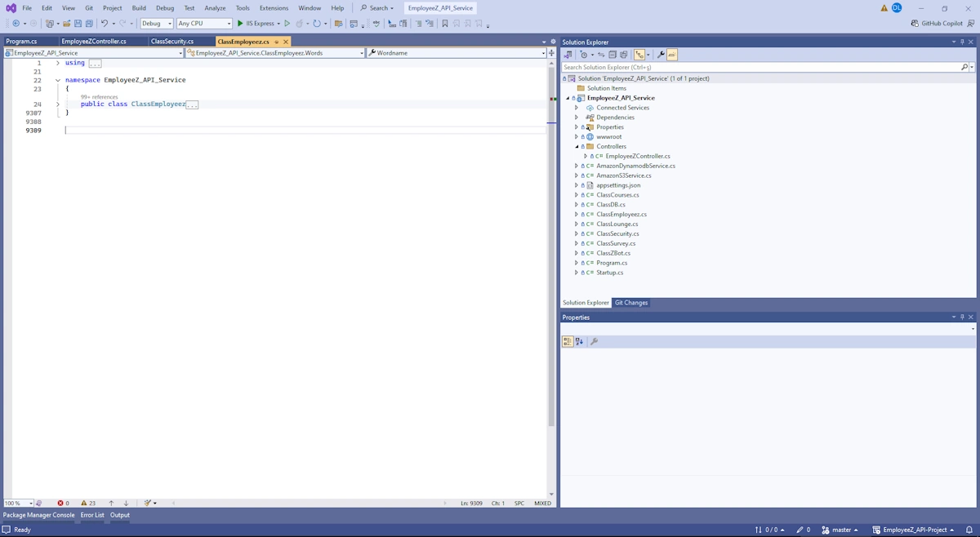Navigate to the previous issue up arrow
Screen dimensions: 980x537
[x=111, y=503]
